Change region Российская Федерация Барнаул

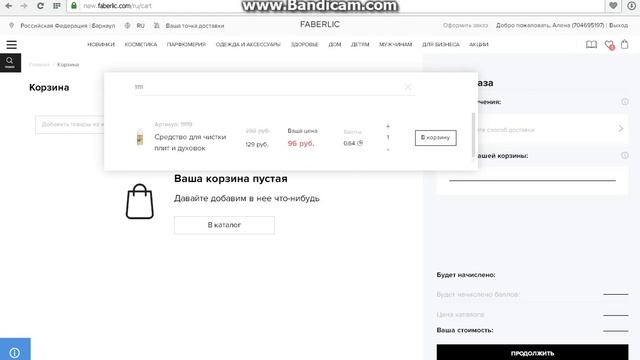coord(68,25)
